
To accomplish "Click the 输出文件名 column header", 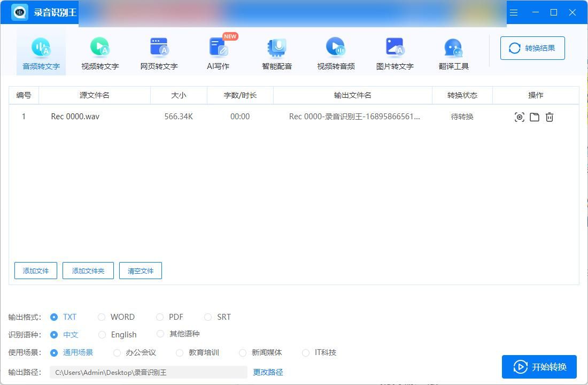I will 352,95.
